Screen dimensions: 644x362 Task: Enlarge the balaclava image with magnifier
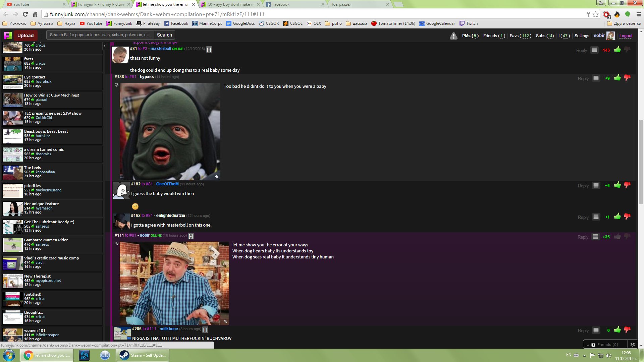[x=217, y=177]
